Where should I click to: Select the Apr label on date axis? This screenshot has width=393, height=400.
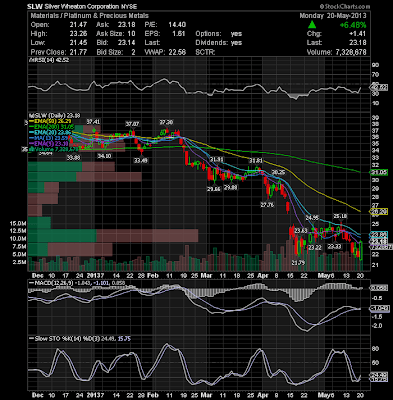[x=263, y=276]
